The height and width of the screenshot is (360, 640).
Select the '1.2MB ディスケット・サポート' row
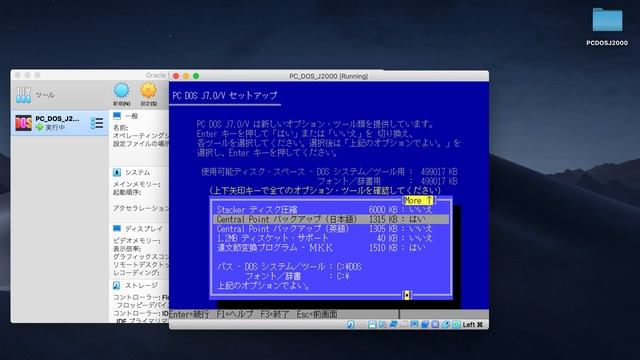[331, 238]
